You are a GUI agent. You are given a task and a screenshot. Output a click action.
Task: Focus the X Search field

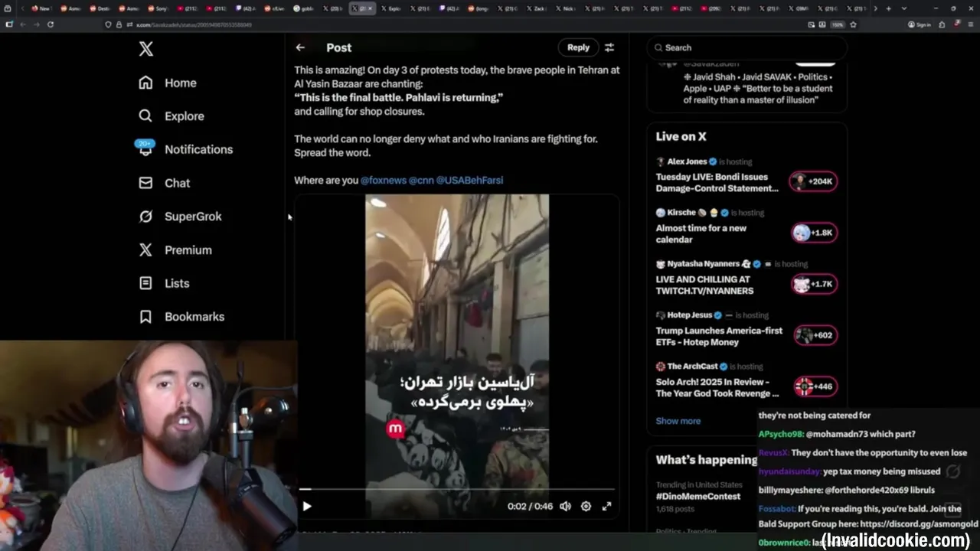(x=746, y=47)
